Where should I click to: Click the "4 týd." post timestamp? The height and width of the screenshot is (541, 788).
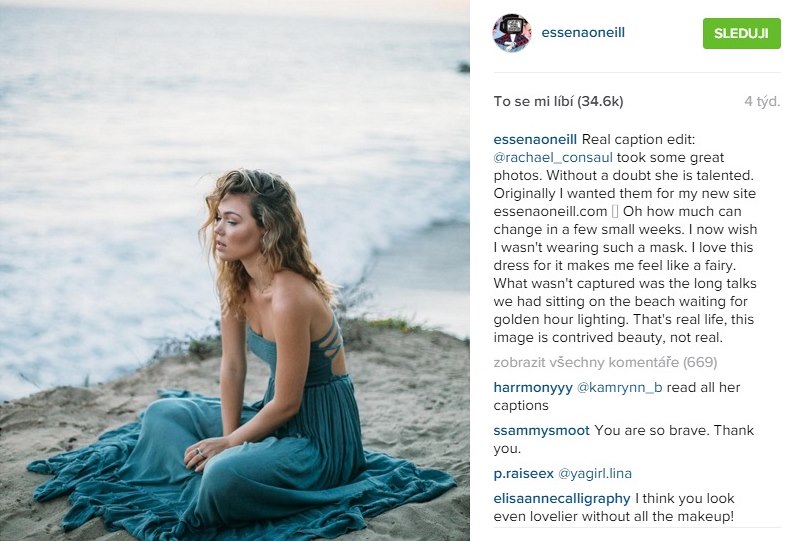[761, 101]
